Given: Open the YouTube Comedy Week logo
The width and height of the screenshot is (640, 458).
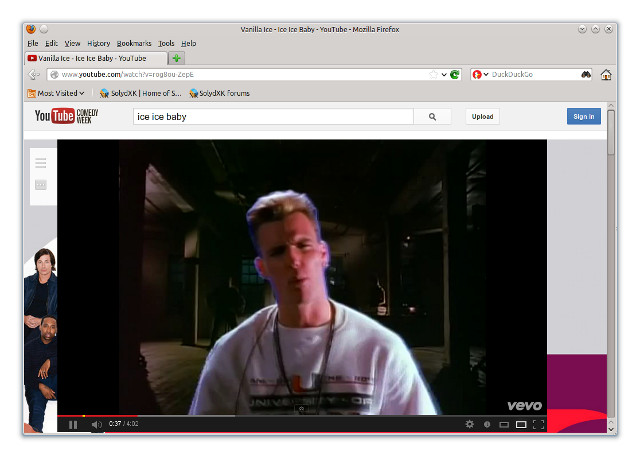Looking at the screenshot, I should [x=67, y=116].
